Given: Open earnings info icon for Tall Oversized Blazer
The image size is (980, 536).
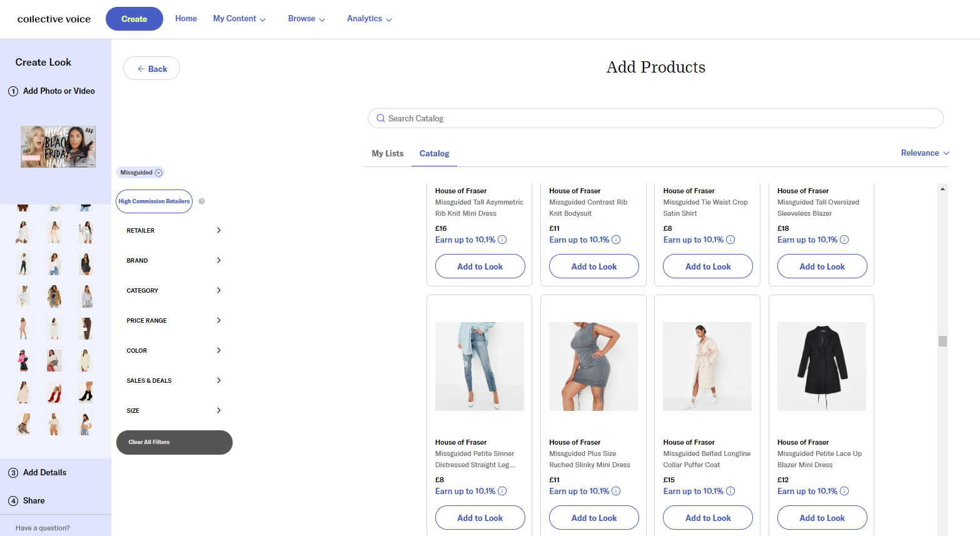Looking at the screenshot, I should coord(844,240).
